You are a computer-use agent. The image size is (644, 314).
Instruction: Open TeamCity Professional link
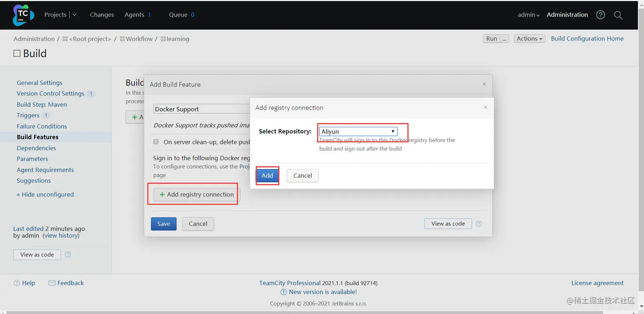pyautogui.click(x=290, y=283)
